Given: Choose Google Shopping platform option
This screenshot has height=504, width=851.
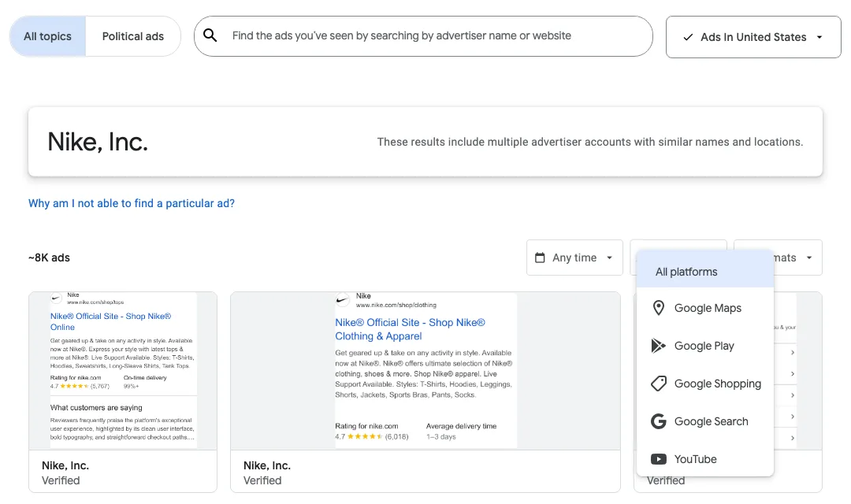Looking at the screenshot, I should tap(705, 384).
